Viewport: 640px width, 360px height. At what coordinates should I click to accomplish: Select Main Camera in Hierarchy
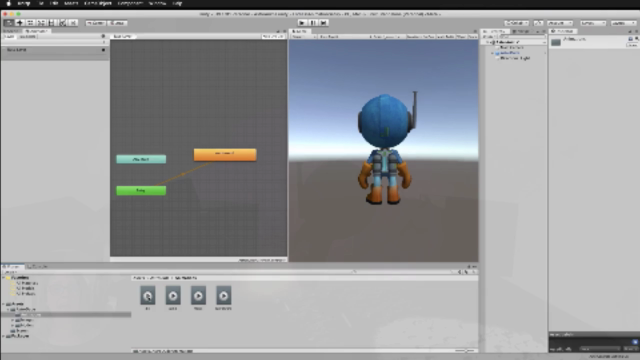click(511, 48)
